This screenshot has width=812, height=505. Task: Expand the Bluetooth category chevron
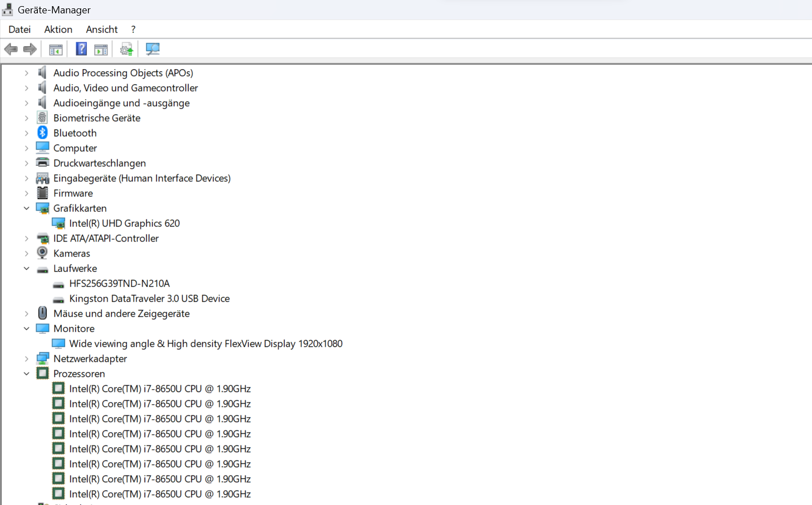26,133
